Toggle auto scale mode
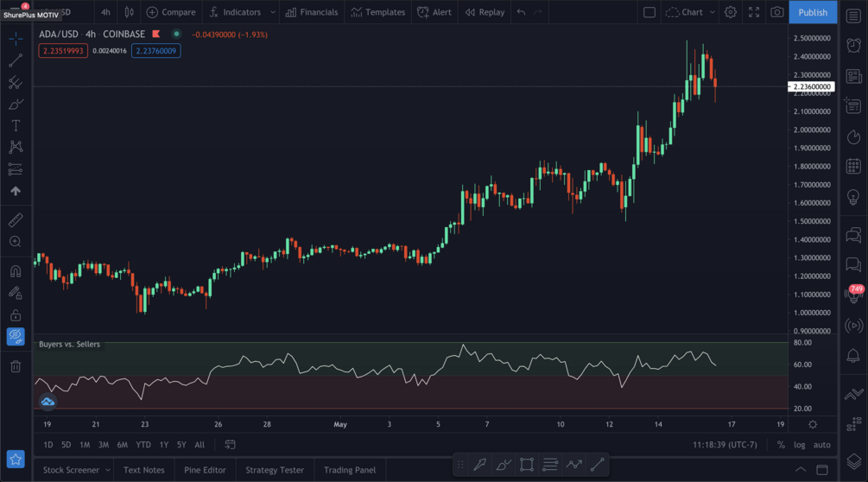This screenshot has width=868, height=482. (821, 444)
